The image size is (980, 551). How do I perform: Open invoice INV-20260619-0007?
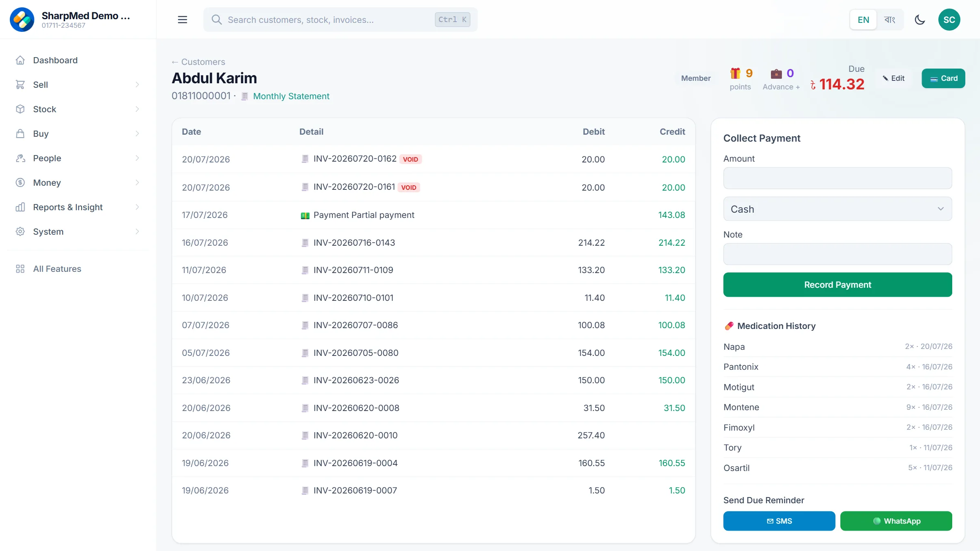pyautogui.click(x=355, y=491)
